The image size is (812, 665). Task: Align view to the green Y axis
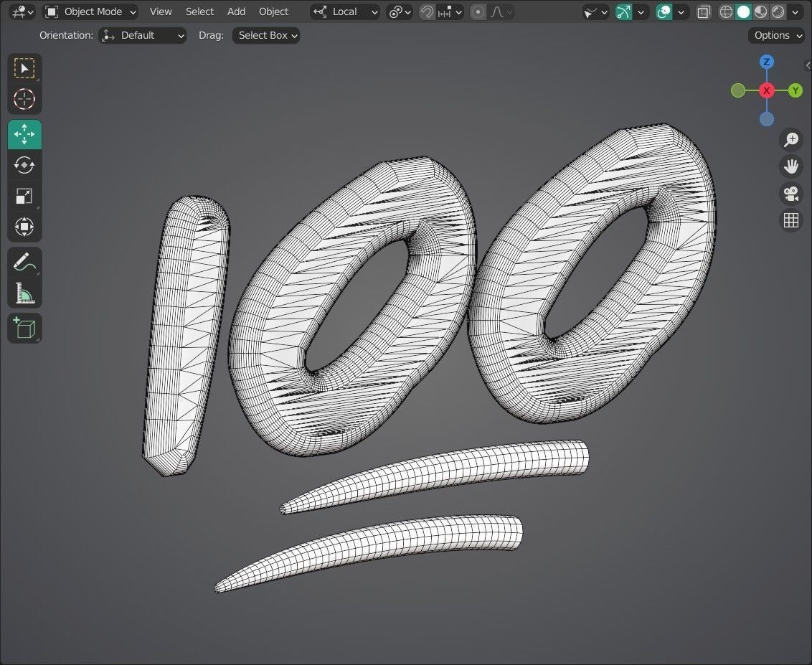click(796, 90)
